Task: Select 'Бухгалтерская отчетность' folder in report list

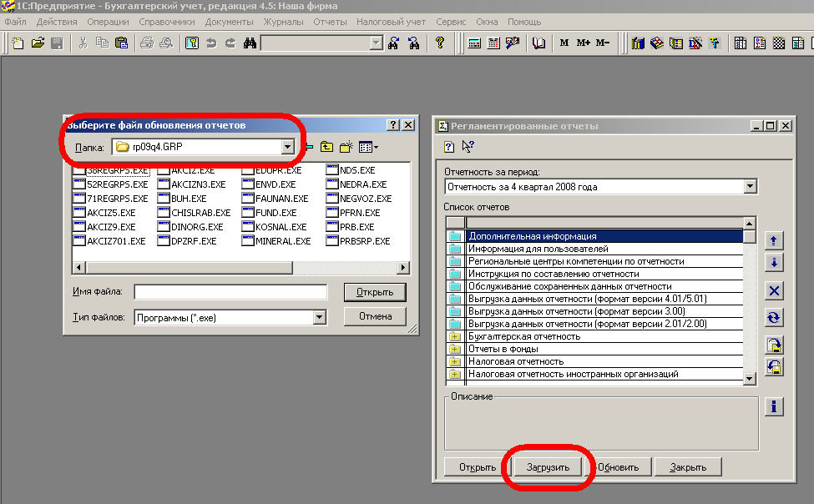Action: point(524,336)
